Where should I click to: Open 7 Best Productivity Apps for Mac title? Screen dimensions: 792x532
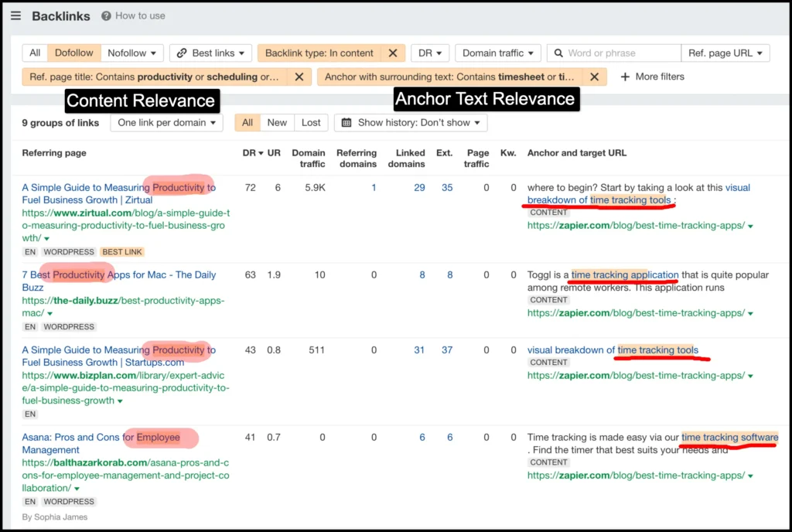pyautogui.click(x=118, y=281)
